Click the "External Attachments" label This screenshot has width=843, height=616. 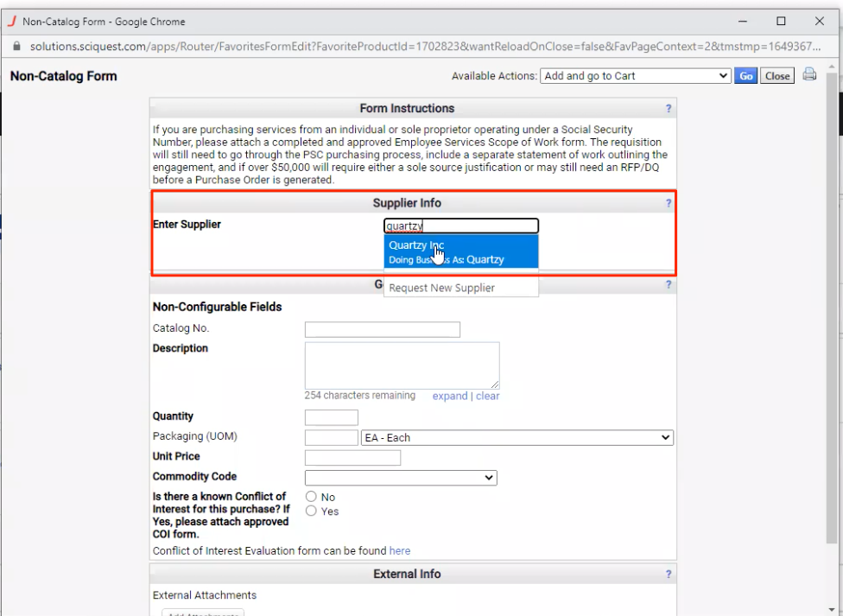click(205, 595)
